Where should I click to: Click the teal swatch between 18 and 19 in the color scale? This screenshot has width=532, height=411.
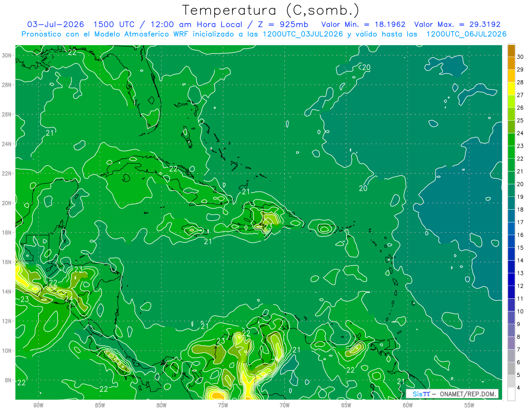511,203
